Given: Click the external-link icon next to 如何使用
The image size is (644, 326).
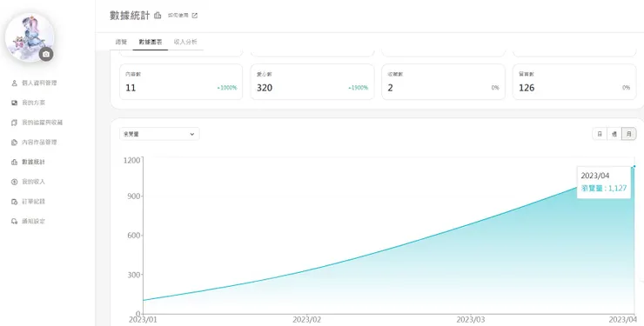Looking at the screenshot, I should 195,16.
